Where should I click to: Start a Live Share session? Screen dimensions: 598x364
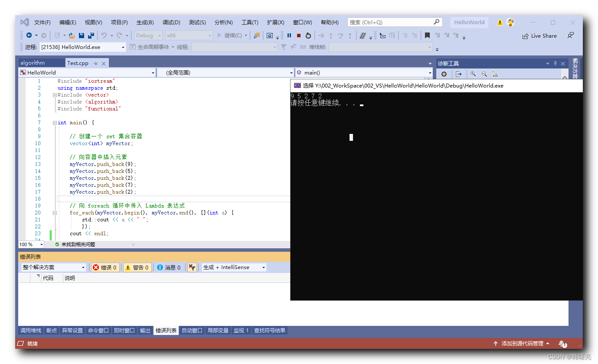click(539, 36)
